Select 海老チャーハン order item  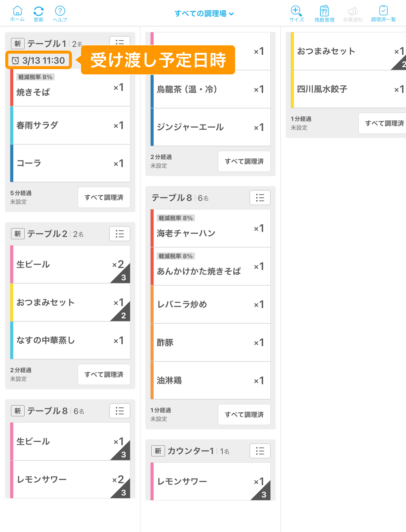pos(211,228)
